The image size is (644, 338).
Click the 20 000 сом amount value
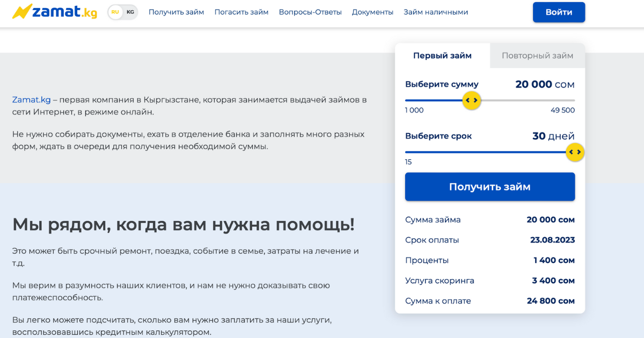545,84
